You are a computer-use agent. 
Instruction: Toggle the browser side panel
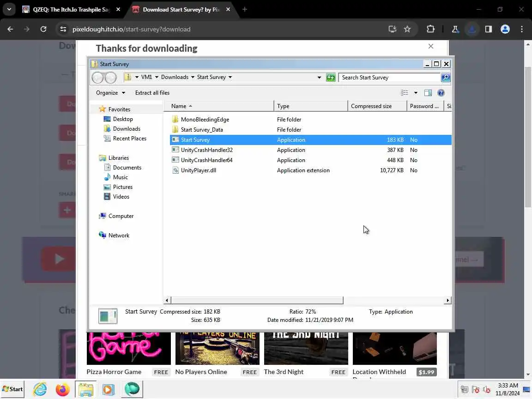tap(489, 29)
